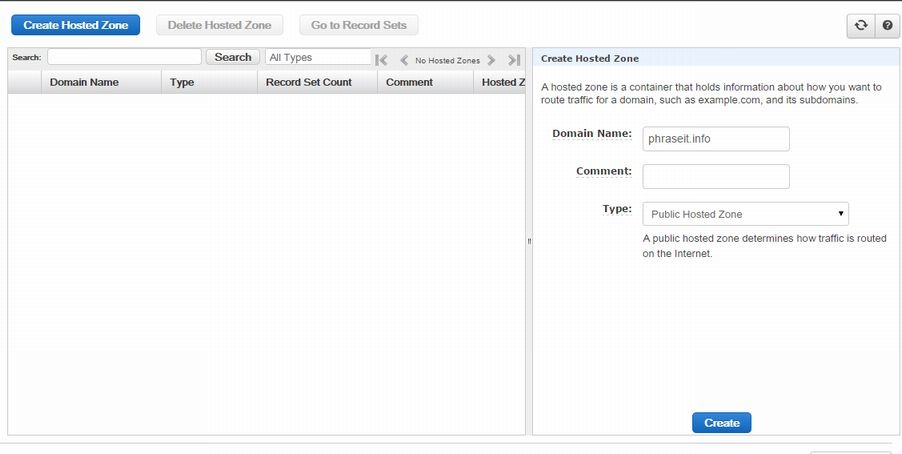Sort by Record Set Count column header
This screenshot has width=902, height=454.
[309, 82]
